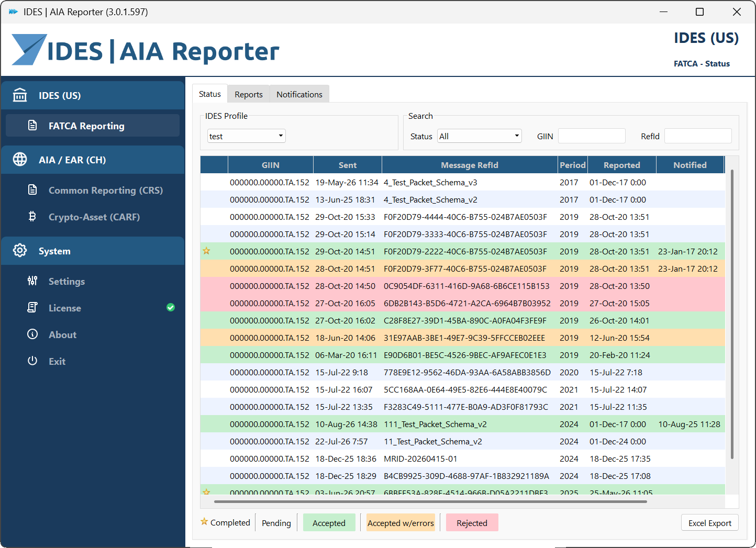Click the About info icon
This screenshot has height=548, width=756.
click(32, 334)
